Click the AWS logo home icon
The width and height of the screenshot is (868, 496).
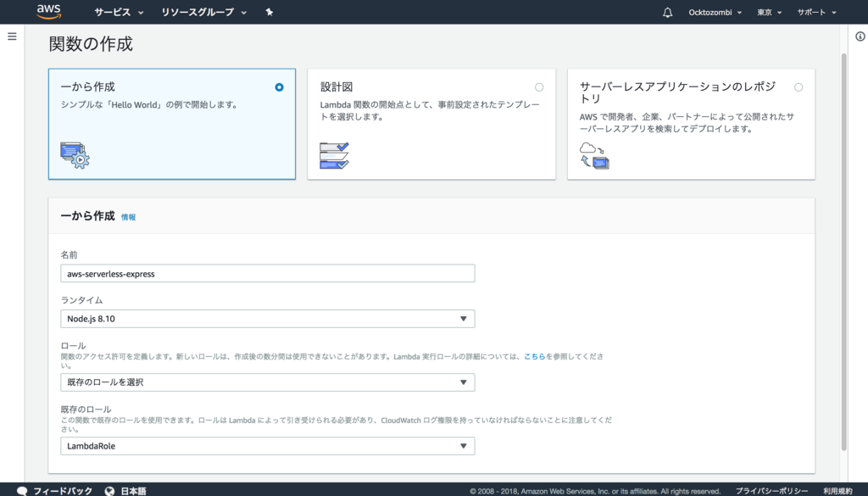[48, 12]
